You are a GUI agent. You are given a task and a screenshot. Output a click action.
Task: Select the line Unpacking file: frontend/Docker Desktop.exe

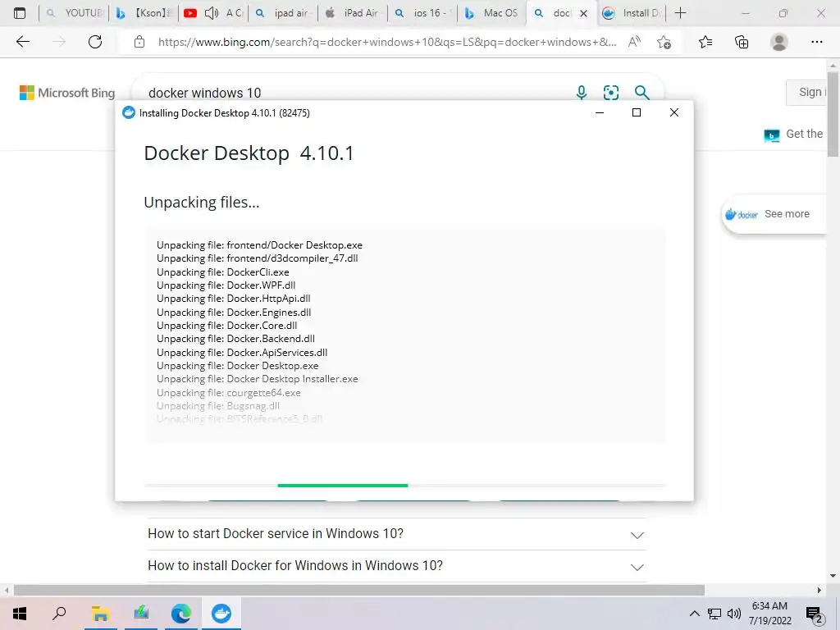[x=259, y=244]
